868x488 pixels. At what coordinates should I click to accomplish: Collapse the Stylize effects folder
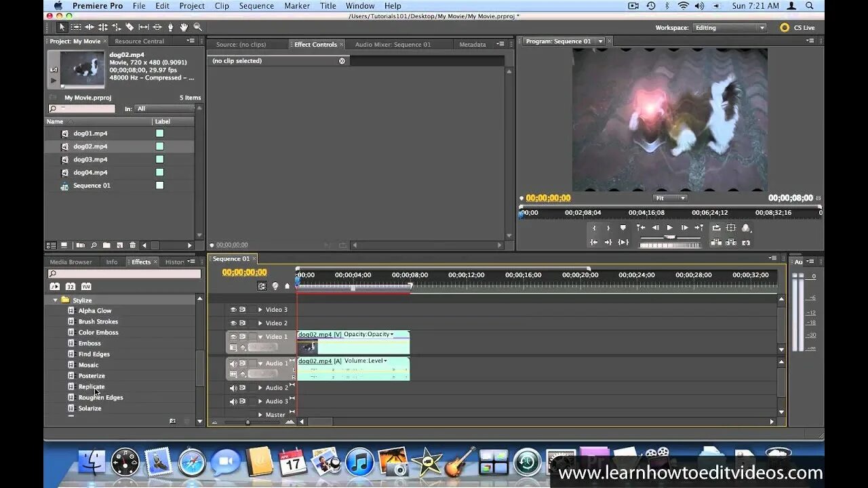pos(55,300)
